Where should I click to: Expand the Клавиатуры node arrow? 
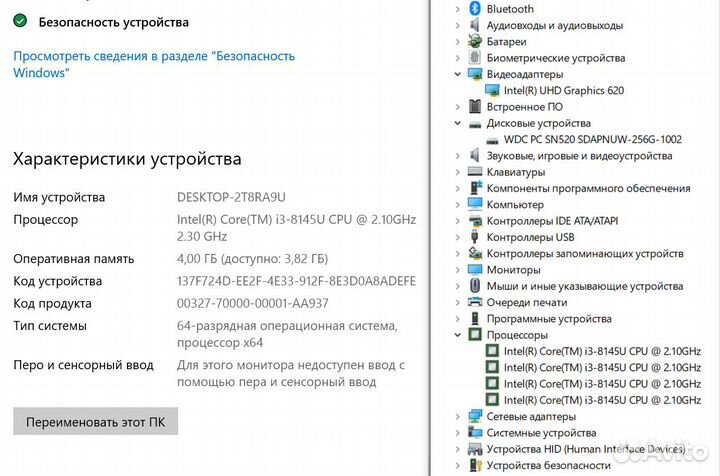(x=457, y=172)
